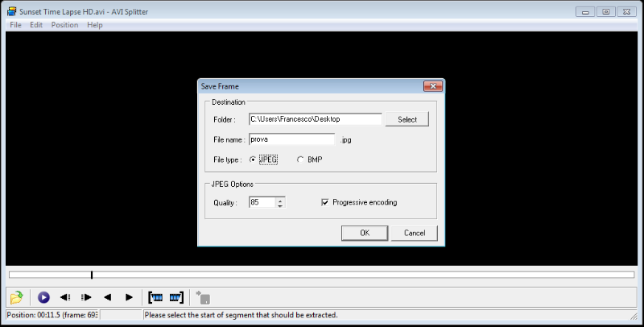The image size is (644, 327).
Task: Click the grayed-out save segment icon
Action: point(203,297)
